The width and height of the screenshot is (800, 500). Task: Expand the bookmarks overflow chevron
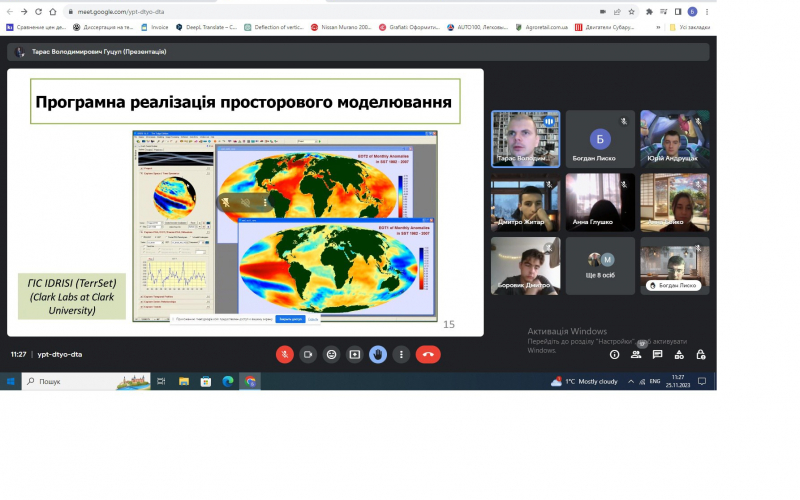tap(658, 27)
